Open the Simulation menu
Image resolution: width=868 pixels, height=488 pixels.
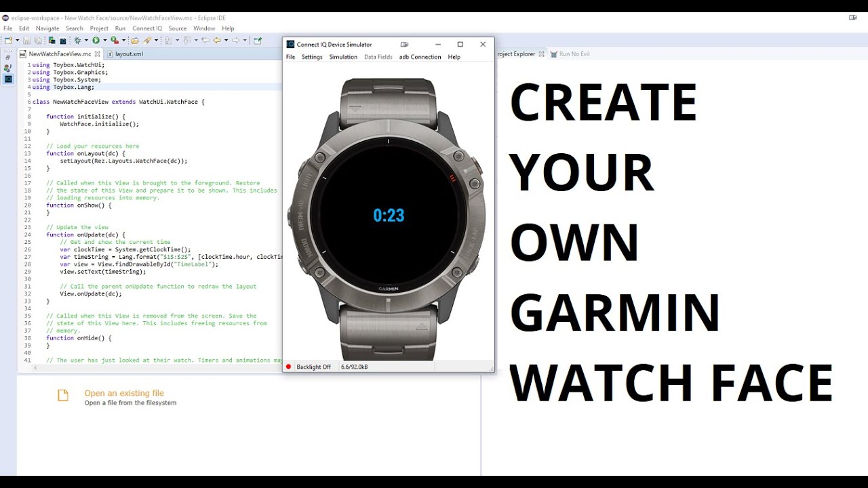(343, 57)
